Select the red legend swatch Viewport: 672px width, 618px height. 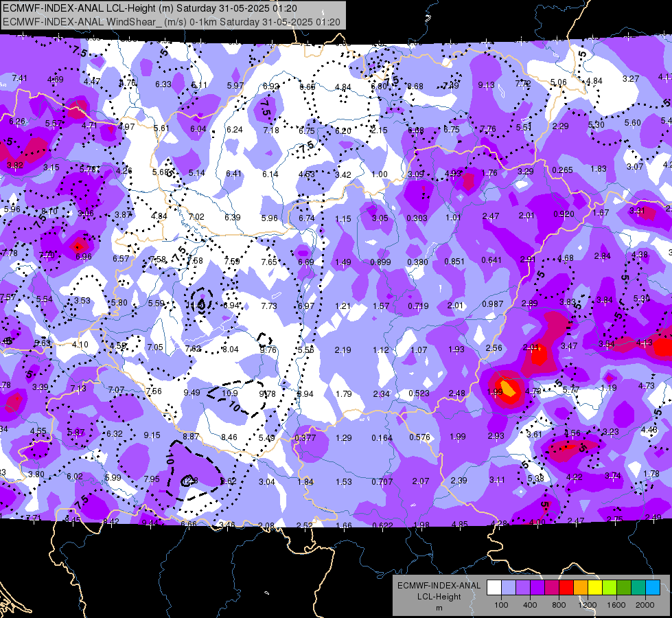point(566,588)
